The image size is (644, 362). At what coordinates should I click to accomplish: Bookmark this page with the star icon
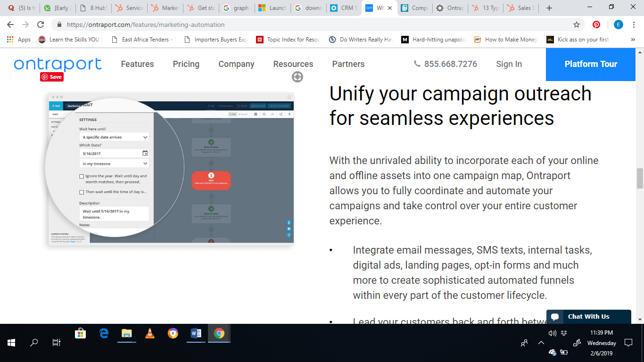tap(576, 25)
